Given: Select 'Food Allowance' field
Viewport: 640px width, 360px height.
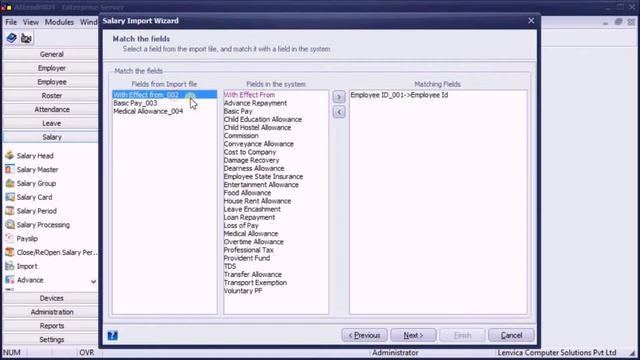Looking at the screenshot, I should click(247, 193).
